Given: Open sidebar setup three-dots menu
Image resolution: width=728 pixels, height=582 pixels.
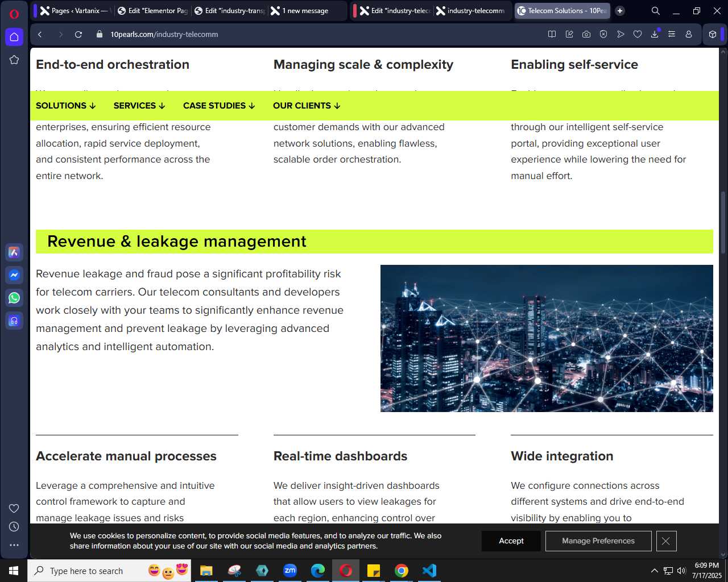Looking at the screenshot, I should click(14, 545).
